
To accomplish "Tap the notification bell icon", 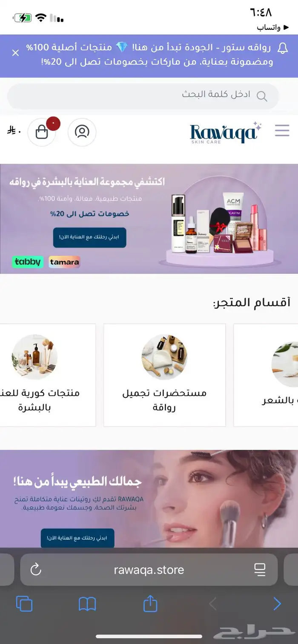I will pyautogui.click(x=282, y=48).
